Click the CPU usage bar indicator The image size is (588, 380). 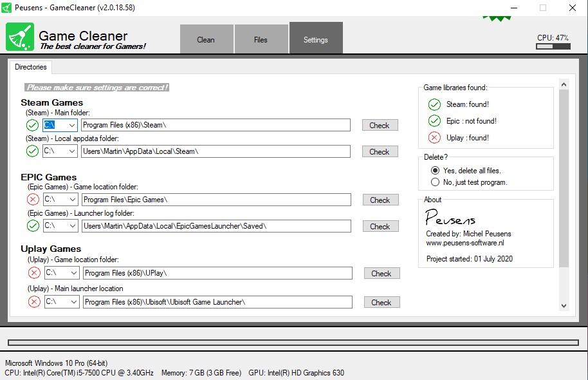[553, 46]
